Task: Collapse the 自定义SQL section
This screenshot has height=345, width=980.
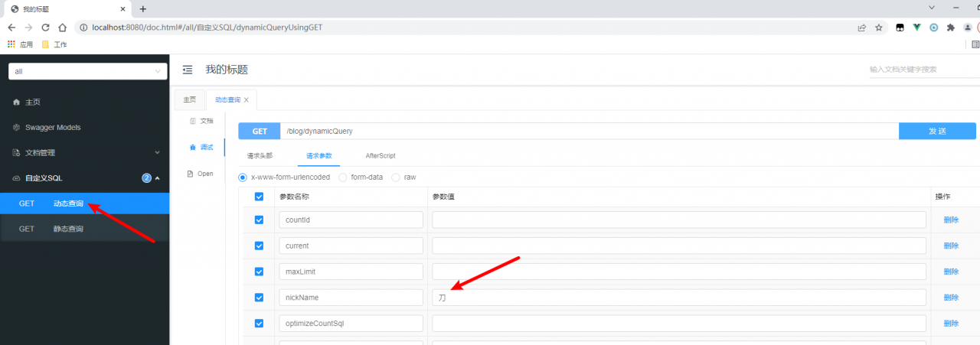Action: (x=84, y=178)
